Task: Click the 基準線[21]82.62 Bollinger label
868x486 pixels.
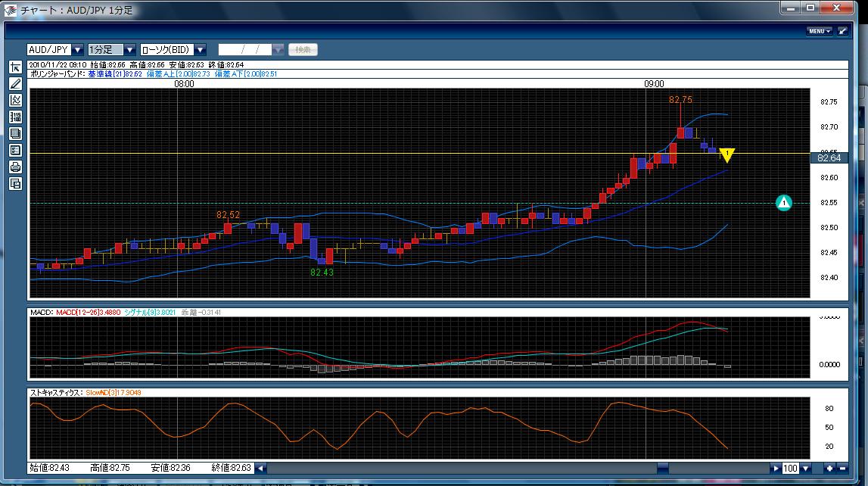Action: (114, 73)
